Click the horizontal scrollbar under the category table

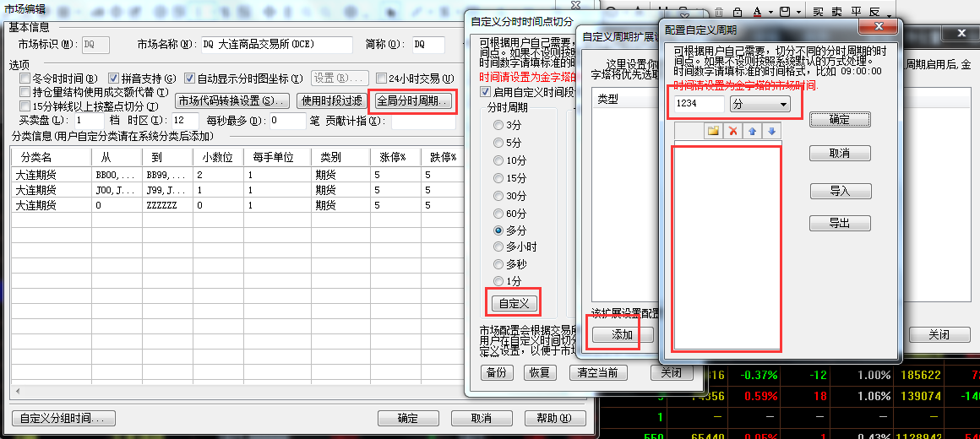point(237,391)
